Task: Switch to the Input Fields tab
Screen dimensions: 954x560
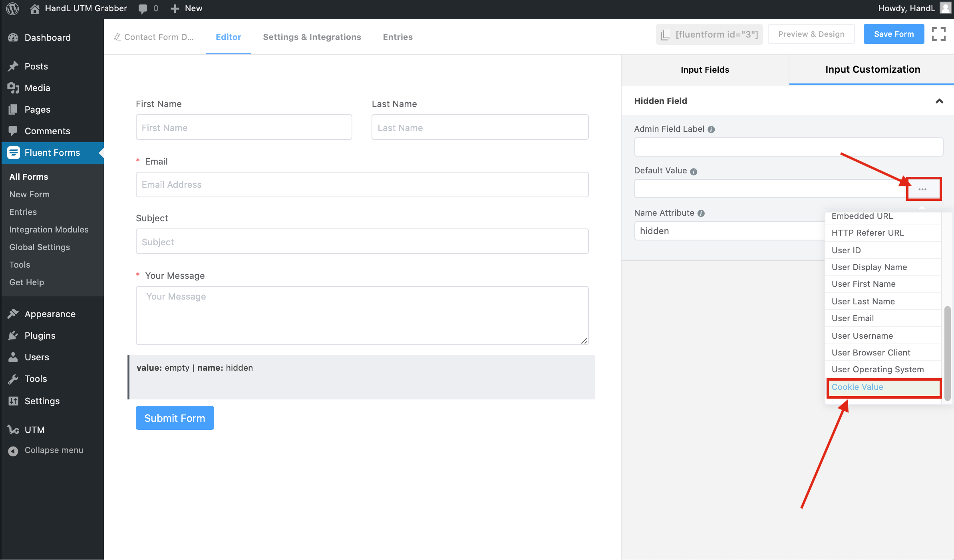Action: (705, 70)
